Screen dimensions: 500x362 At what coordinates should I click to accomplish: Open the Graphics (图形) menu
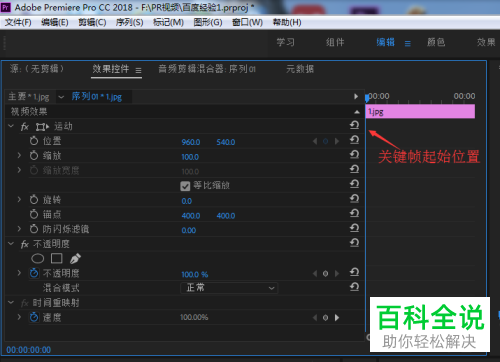point(208,22)
